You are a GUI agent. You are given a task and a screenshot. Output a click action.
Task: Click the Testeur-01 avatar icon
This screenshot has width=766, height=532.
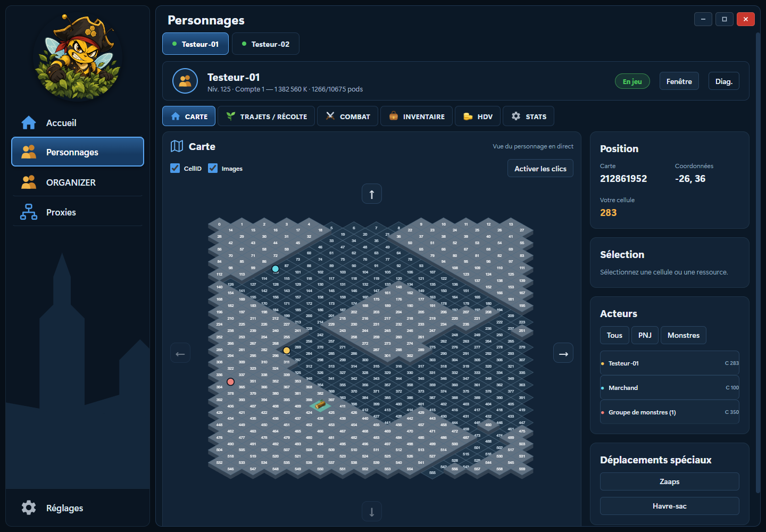[x=185, y=81]
